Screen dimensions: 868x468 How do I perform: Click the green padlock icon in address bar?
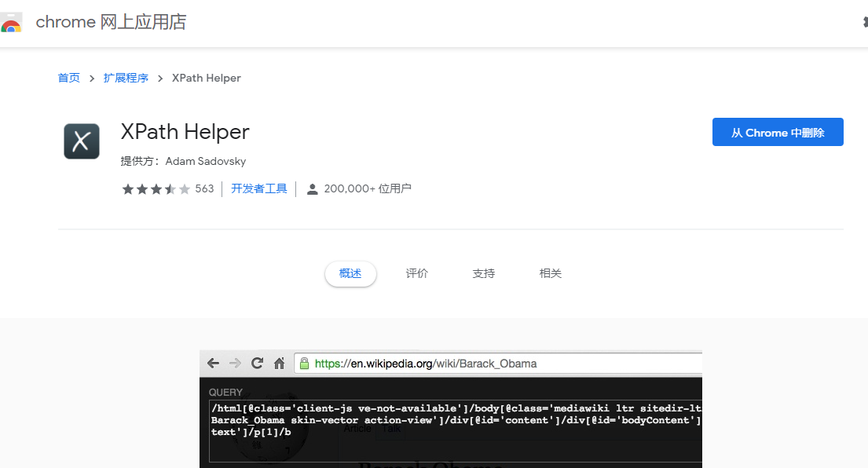tap(304, 364)
